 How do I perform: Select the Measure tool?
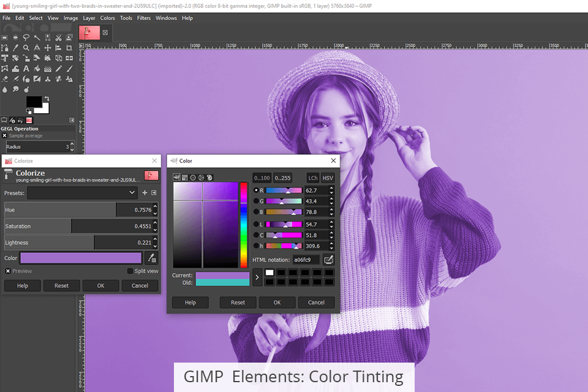[x=37, y=48]
